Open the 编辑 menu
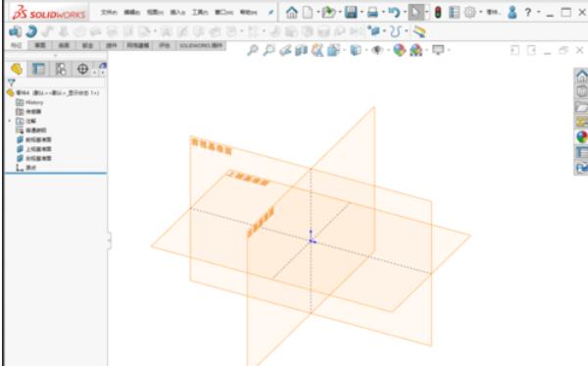This screenshot has height=366, width=588. 132,13
